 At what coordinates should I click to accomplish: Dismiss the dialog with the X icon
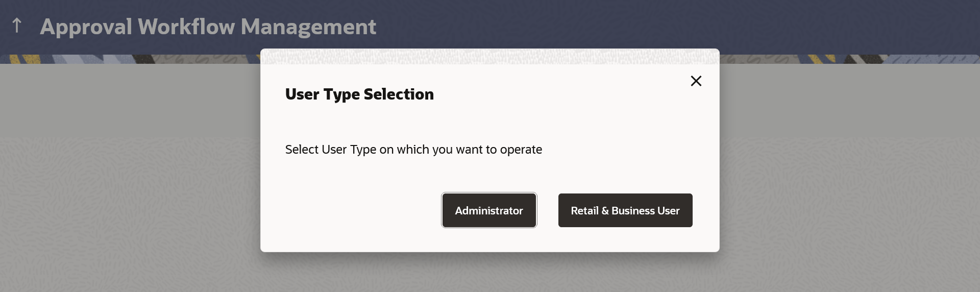click(696, 81)
